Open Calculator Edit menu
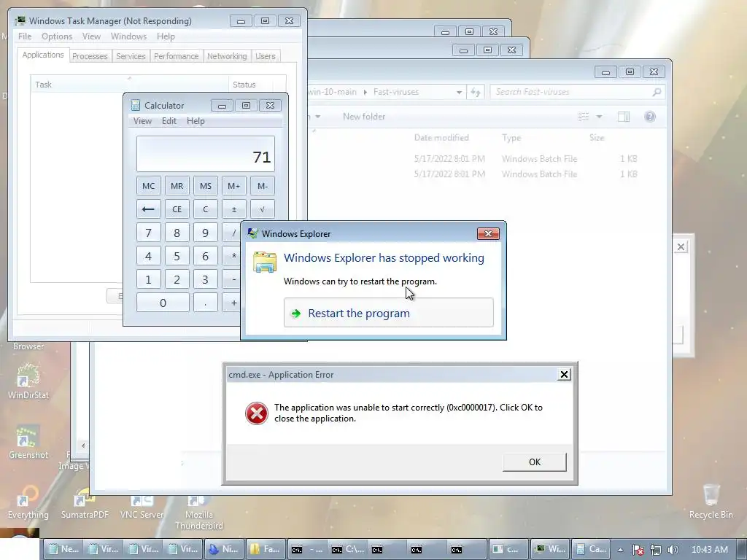Viewport: 747px width, 560px height. tap(169, 121)
